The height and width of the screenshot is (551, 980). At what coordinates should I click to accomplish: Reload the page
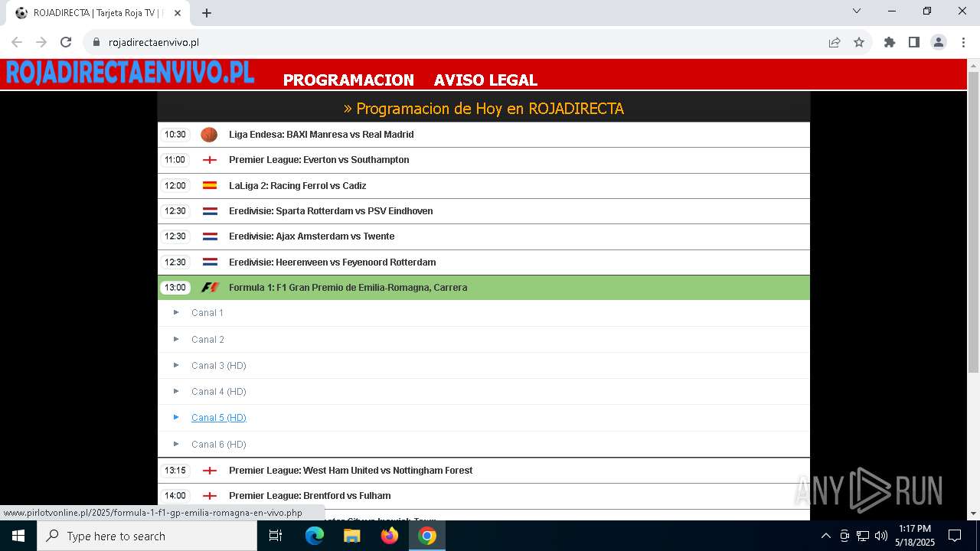pos(66,42)
